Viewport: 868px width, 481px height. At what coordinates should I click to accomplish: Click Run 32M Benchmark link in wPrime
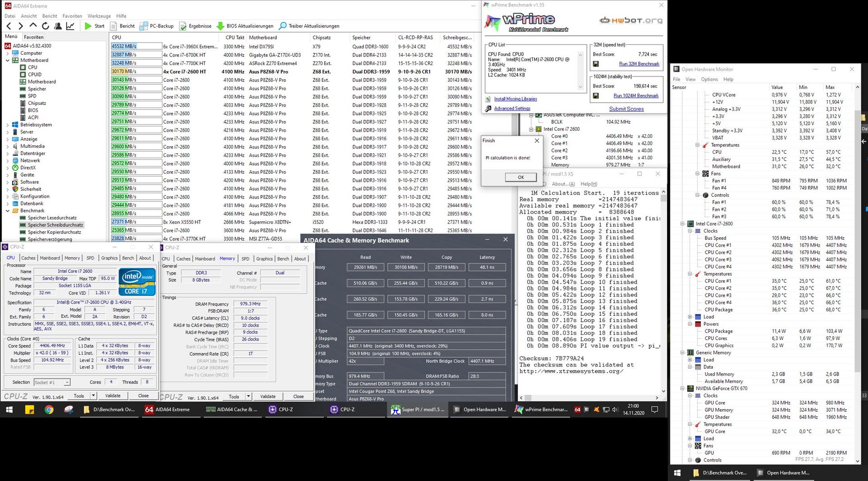pyautogui.click(x=639, y=64)
